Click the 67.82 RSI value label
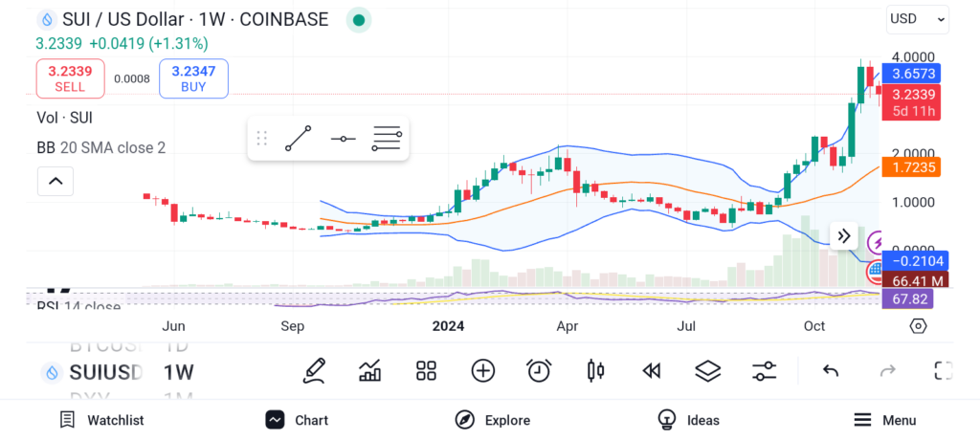The width and height of the screenshot is (980, 441). (907, 298)
